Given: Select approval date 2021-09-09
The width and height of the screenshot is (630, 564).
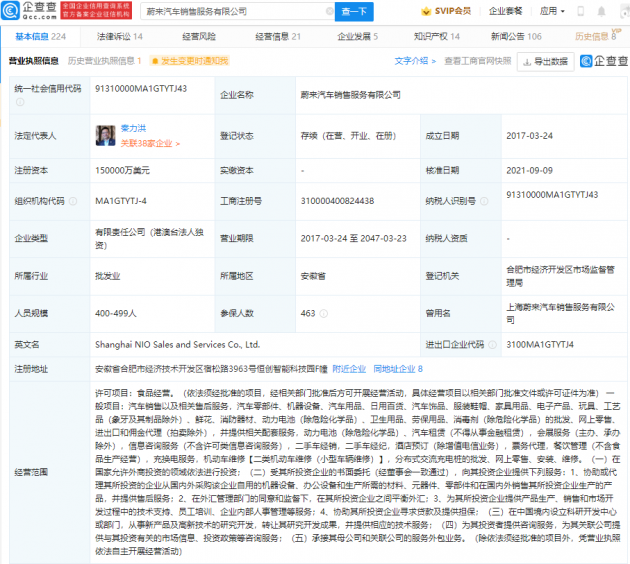Looking at the screenshot, I should (530, 170).
